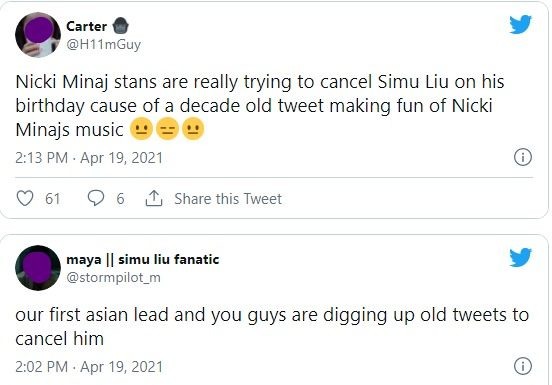Click the 6 replies count
This screenshot has height=385, width=552.
click(120, 199)
